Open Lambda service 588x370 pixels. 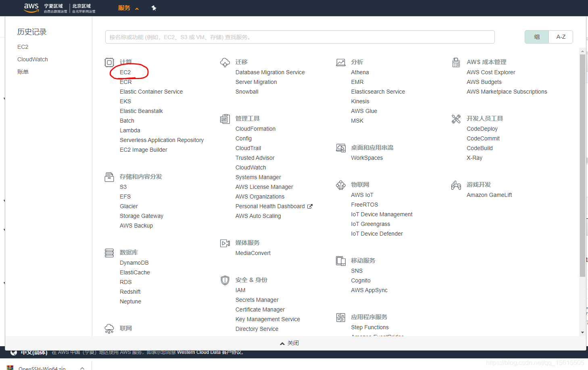130,130
